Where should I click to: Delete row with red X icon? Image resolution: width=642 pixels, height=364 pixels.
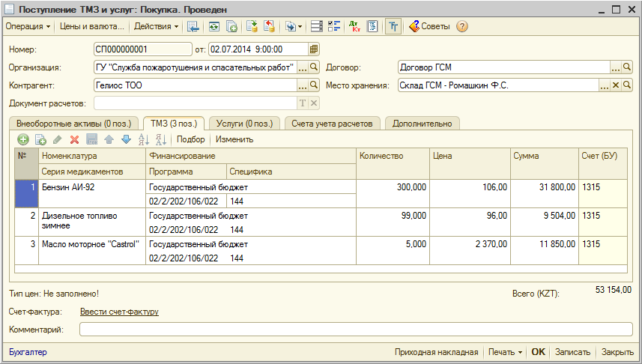click(x=74, y=139)
